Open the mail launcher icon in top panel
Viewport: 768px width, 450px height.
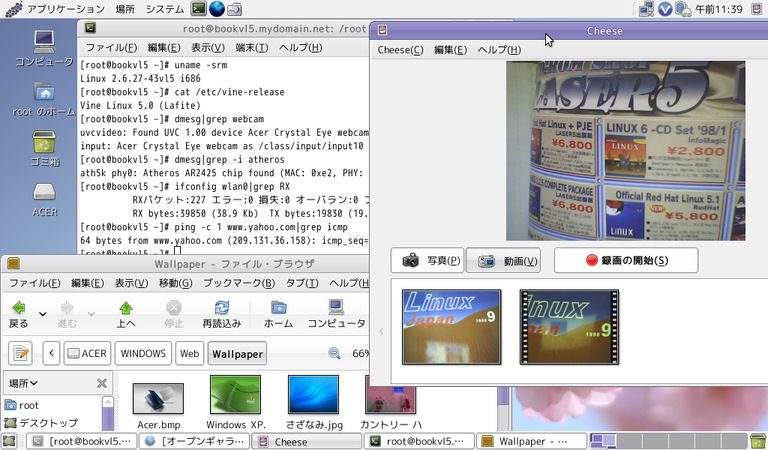235,8
